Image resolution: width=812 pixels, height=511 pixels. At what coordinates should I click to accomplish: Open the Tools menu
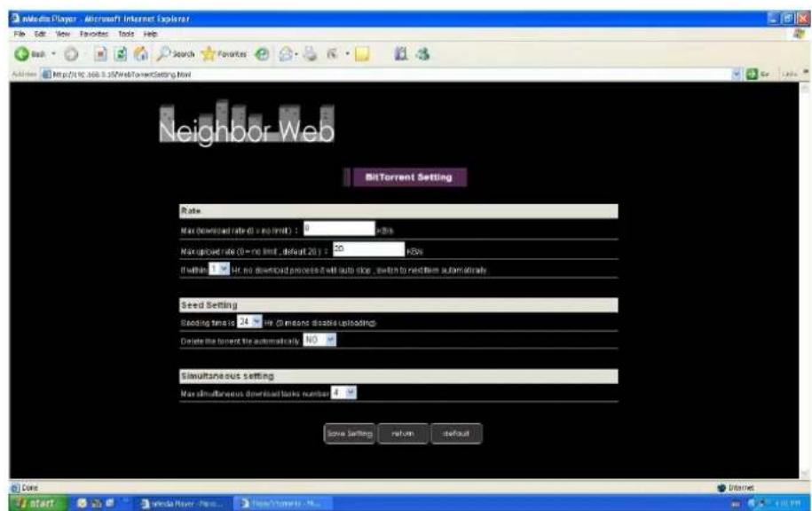(x=126, y=34)
